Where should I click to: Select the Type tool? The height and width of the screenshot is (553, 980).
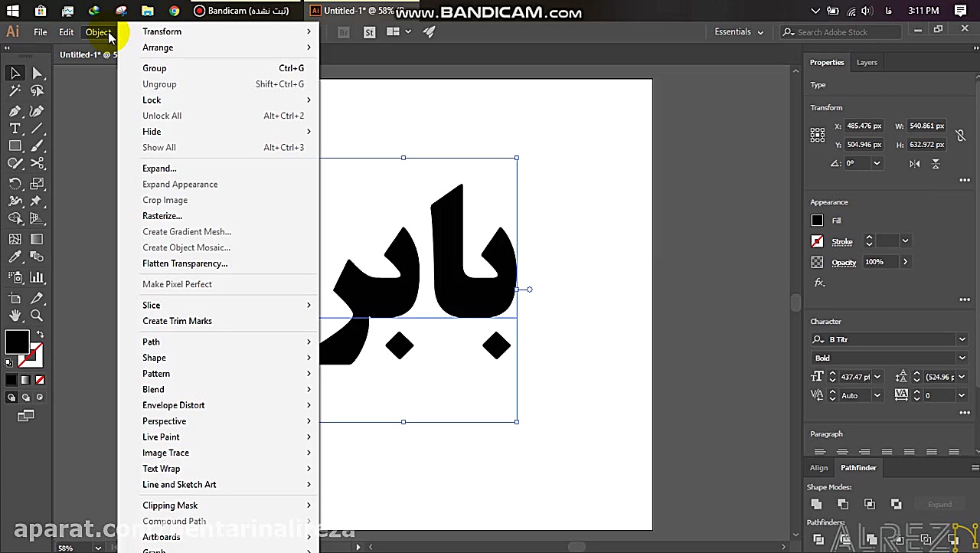[x=15, y=129]
